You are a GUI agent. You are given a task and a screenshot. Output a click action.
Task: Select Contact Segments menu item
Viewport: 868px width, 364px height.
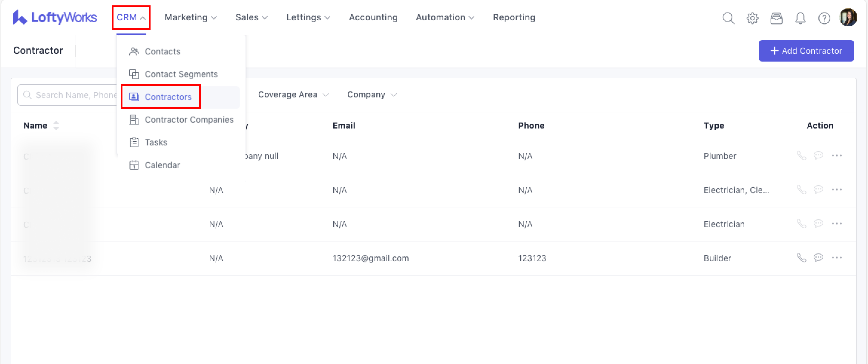181,74
